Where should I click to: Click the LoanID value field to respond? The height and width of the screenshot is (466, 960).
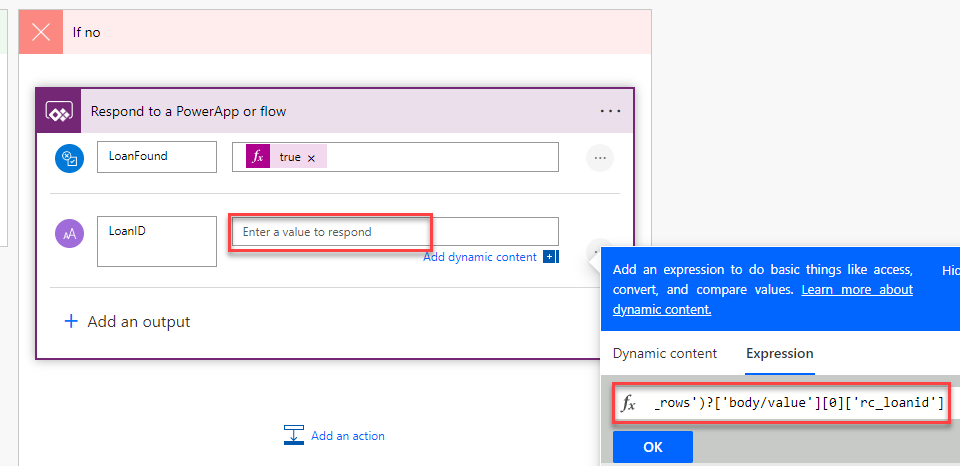pyautogui.click(x=395, y=232)
